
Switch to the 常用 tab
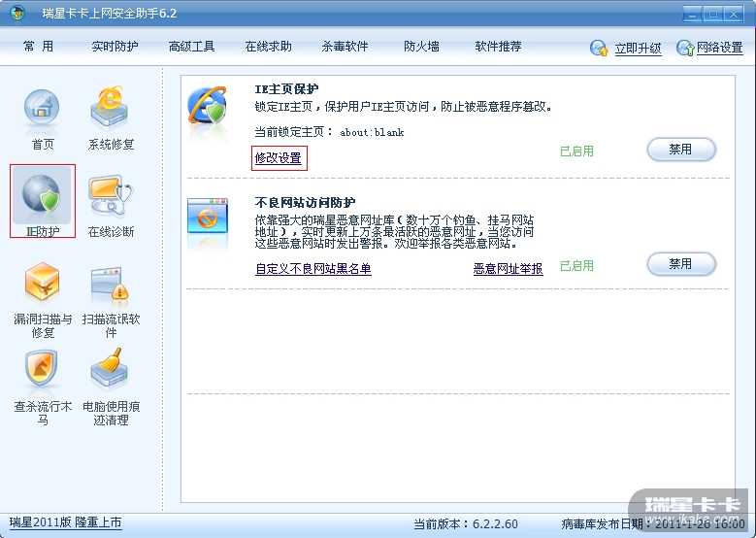tap(38, 47)
